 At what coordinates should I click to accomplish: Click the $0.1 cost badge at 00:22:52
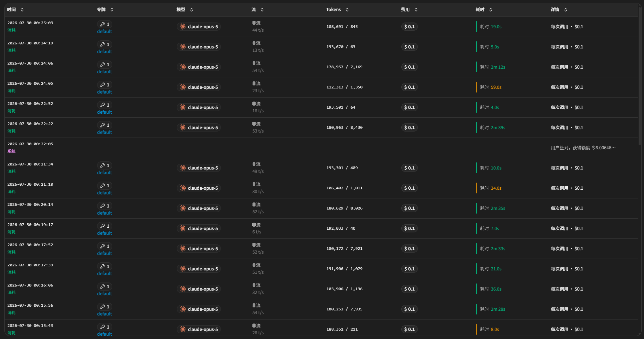(409, 107)
